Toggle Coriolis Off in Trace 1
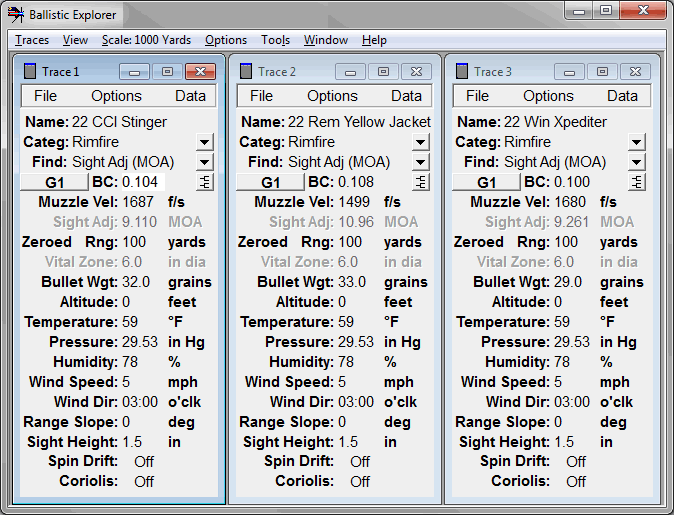Screen dimensions: 674x515 144,481
